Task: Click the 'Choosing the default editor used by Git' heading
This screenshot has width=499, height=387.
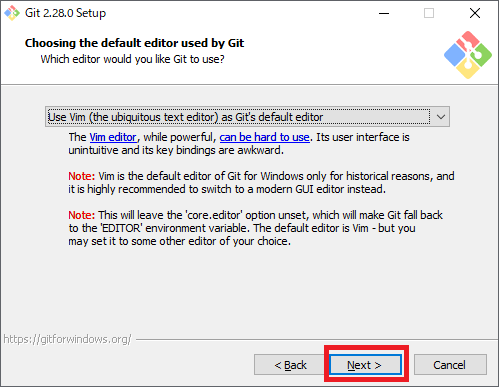Action: click(134, 43)
